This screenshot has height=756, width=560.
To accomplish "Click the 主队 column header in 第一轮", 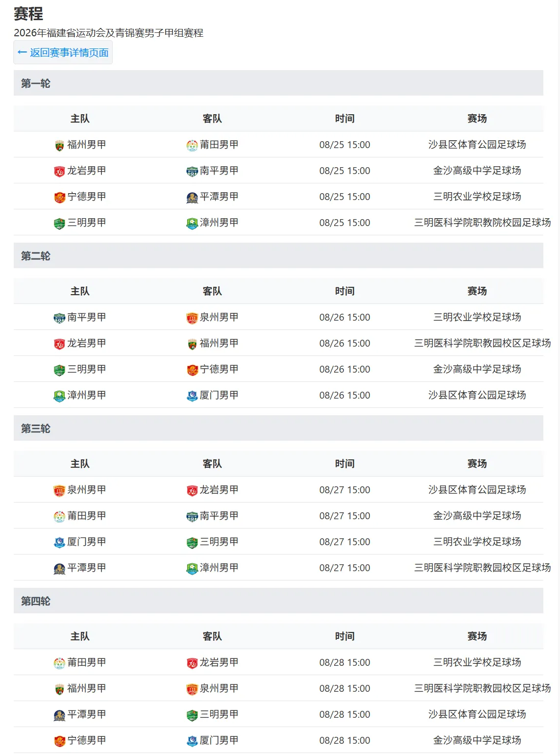I will (x=80, y=118).
